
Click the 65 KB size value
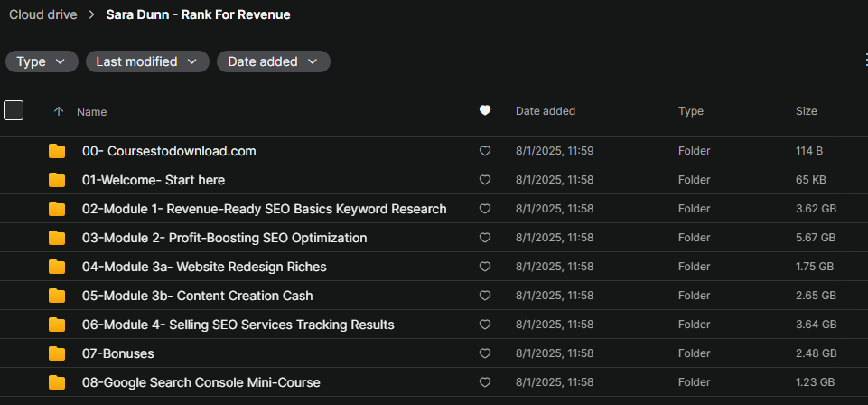[811, 180]
